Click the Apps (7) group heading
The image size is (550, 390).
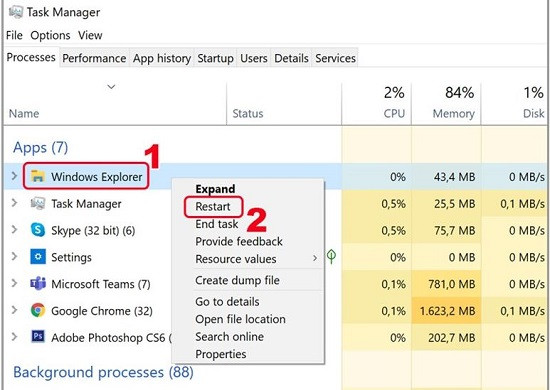[41, 148]
